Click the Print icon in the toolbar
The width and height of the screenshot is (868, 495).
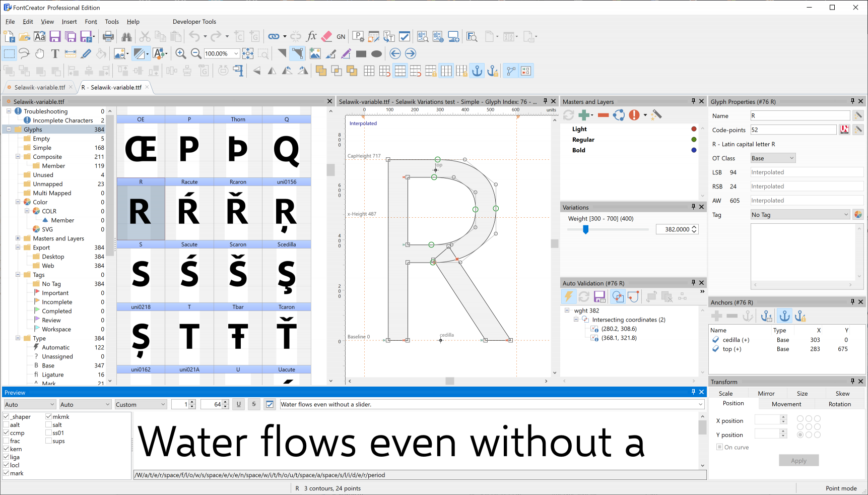click(x=108, y=36)
